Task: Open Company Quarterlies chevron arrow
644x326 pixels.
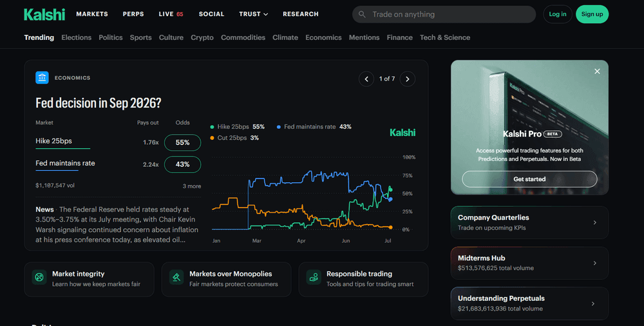Action: point(594,222)
